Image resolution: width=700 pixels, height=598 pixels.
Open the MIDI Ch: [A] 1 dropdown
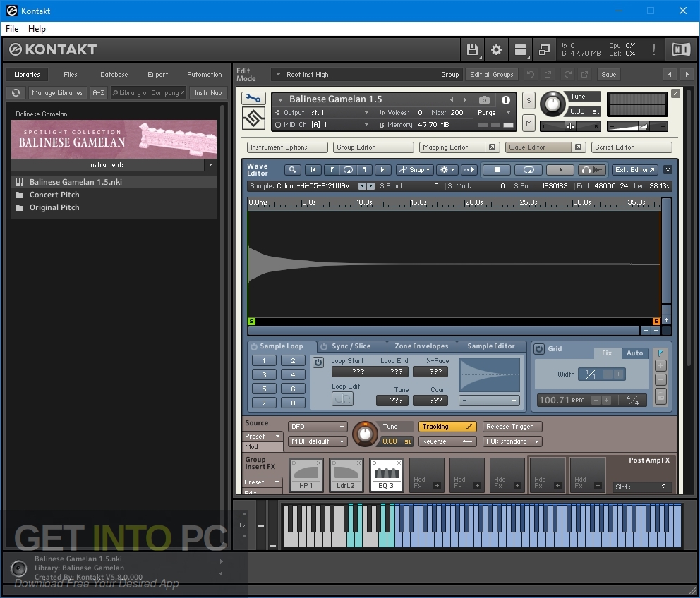point(322,125)
